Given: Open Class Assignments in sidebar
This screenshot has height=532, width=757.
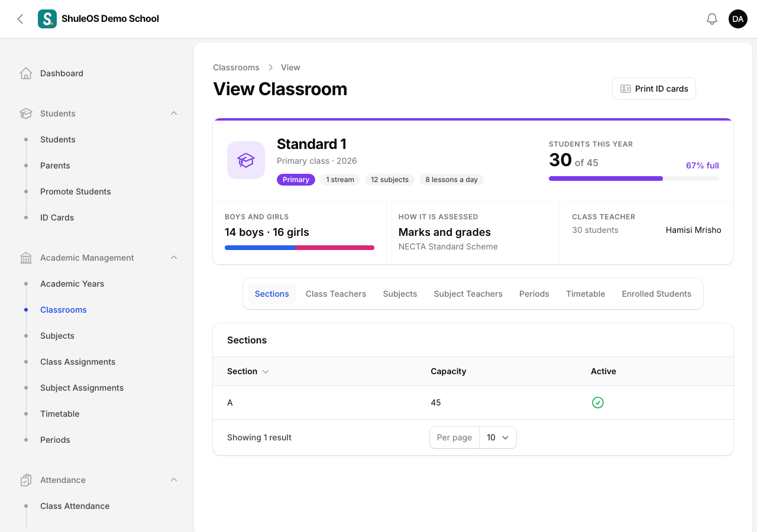Looking at the screenshot, I should point(77,362).
